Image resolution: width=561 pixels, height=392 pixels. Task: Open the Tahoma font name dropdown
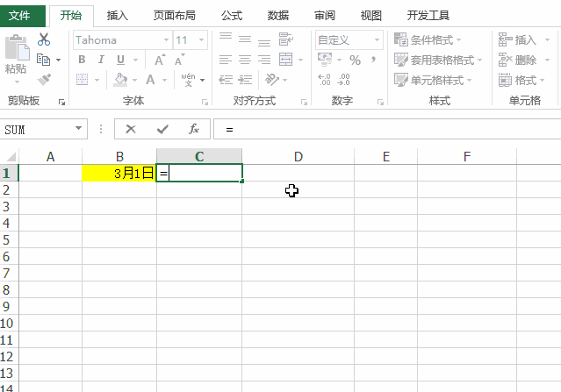coord(166,39)
